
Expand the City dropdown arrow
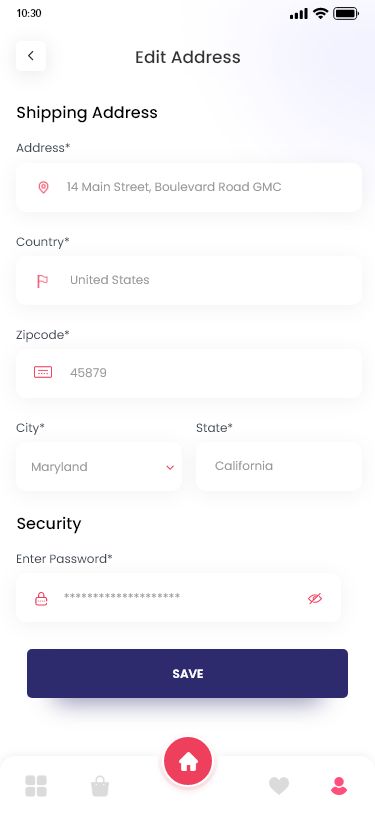pyautogui.click(x=170, y=467)
